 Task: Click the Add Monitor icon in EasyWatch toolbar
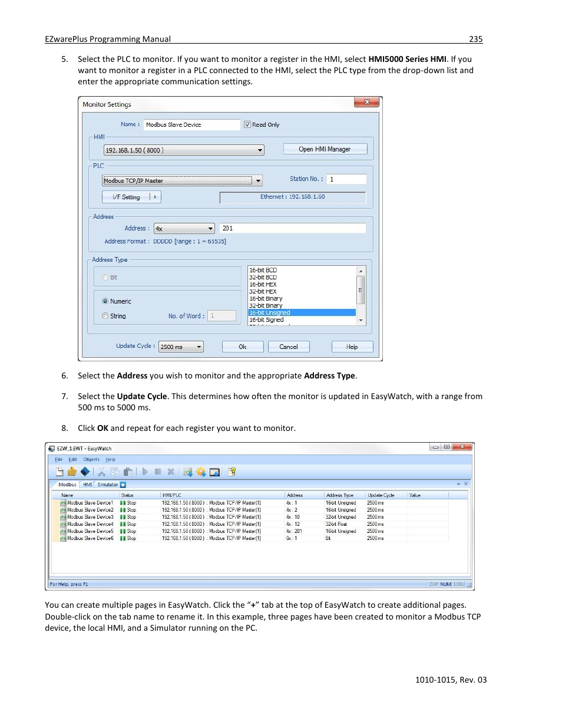[188, 472]
